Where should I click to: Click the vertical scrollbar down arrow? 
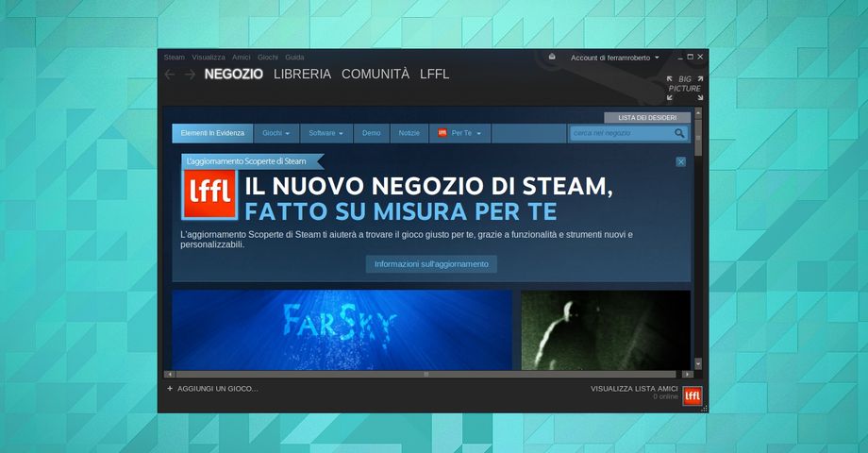698,364
